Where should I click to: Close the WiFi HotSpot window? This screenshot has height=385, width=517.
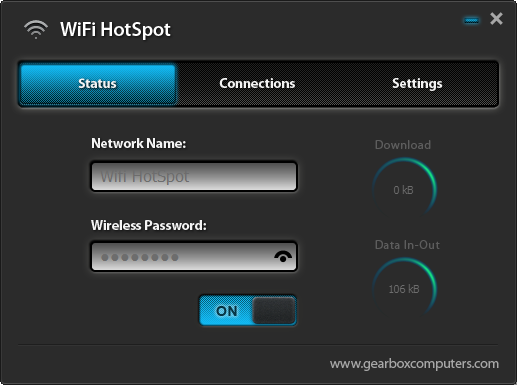pyautogui.click(x=496, y=19)
